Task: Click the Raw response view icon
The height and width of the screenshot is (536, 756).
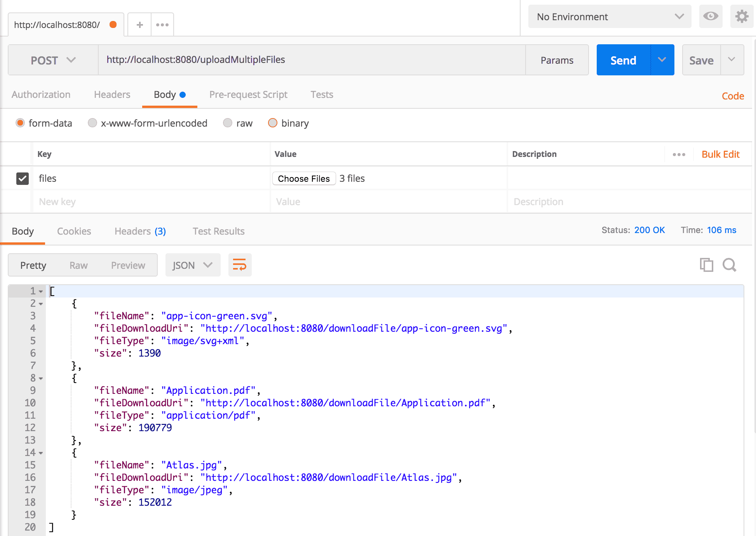Action: tap(78, 265)
